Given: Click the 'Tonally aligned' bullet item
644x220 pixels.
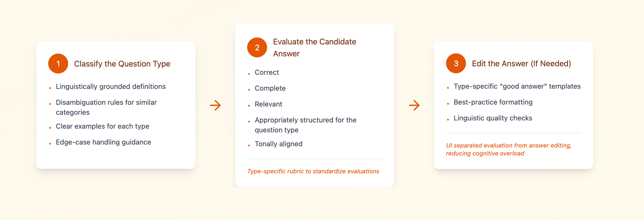Looking at the screenshot, I should point(278,144).
